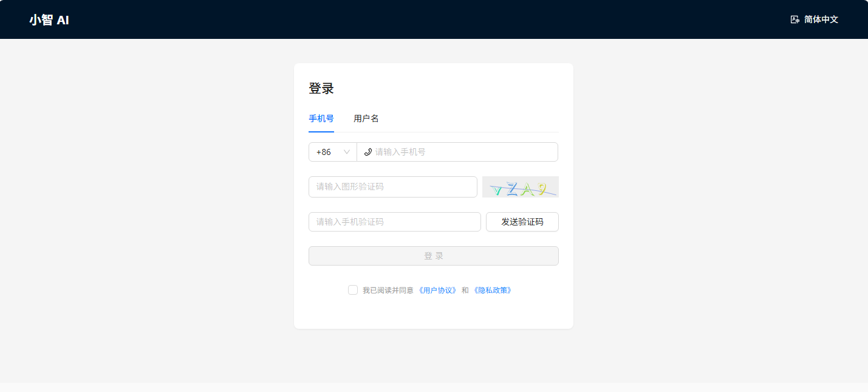Screen dimensions: 868x392
Task: Refresh the captcha image
Action: 520,187
